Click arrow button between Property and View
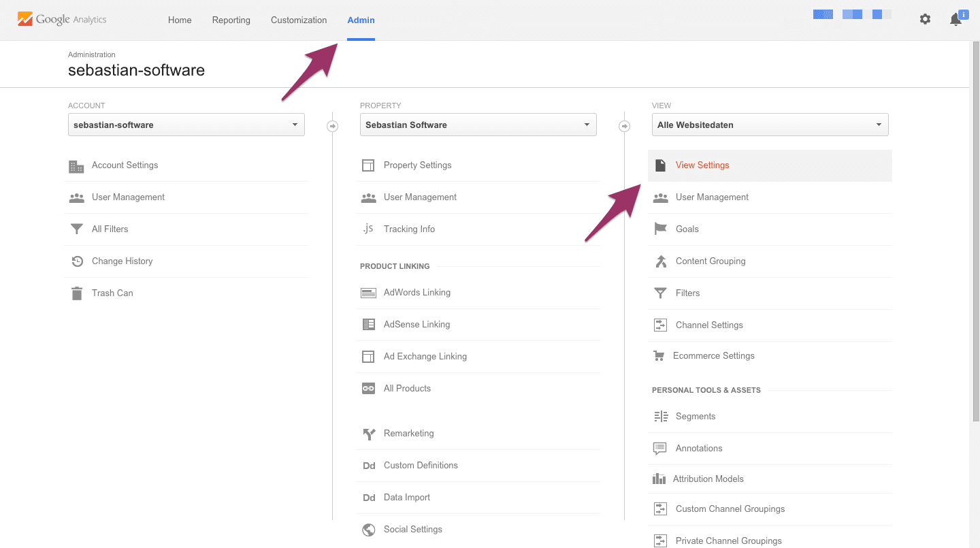Image resolution: width=980 pixels, height=548 pixels. pyautogui.click(x=624, y=126)
